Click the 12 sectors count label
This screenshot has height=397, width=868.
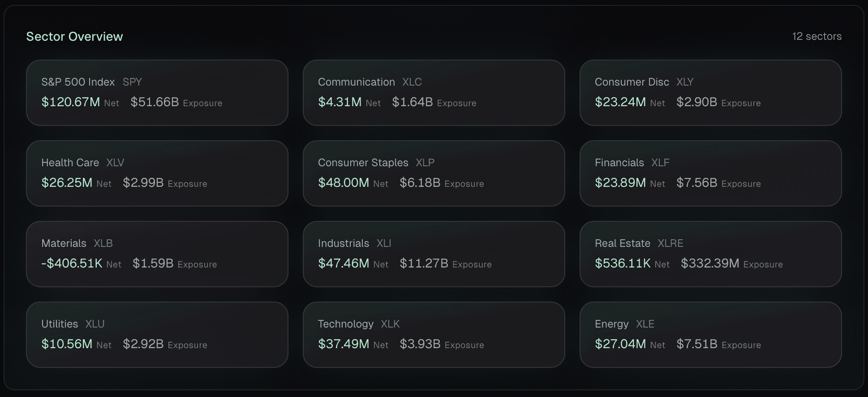[816, 37]
